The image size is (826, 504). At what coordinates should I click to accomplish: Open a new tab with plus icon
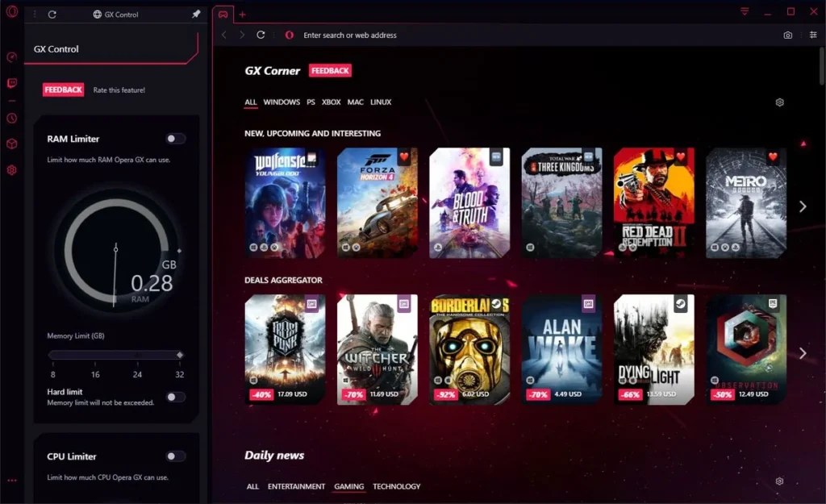pyautogui.click(x=242, y=15)
